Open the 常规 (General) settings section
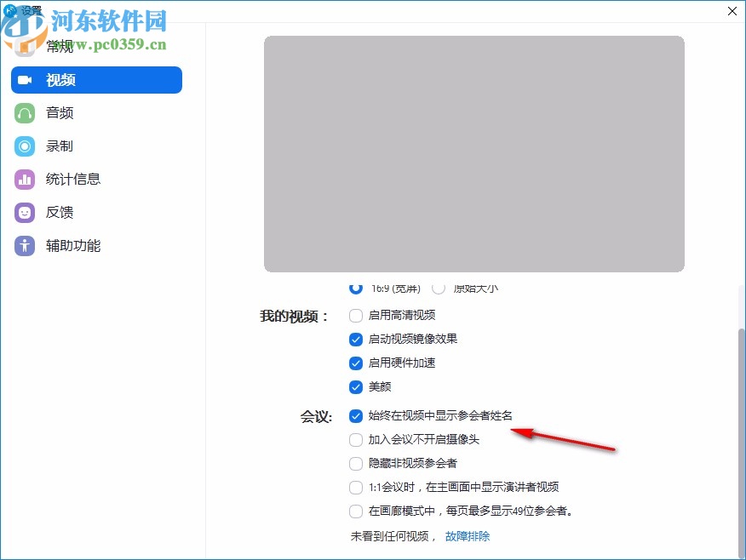Viewport: 746px width, 560px height. (60, 46)
